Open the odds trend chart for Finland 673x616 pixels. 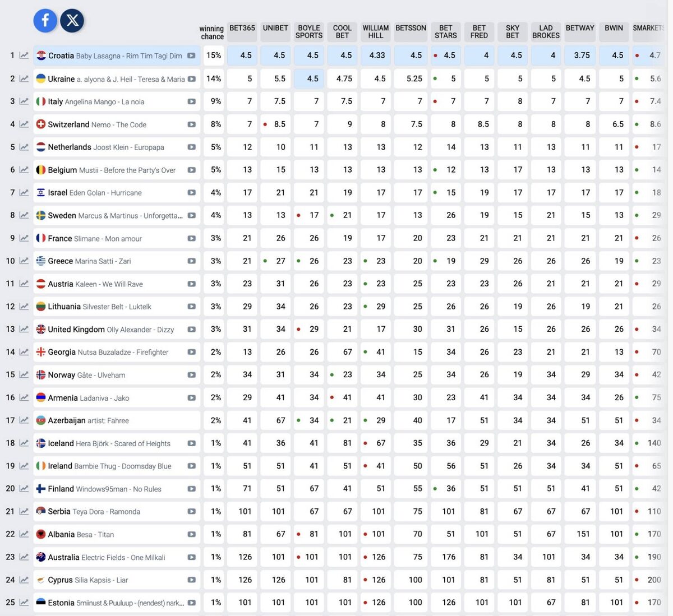pyautogui.click(x=24, y=489)
